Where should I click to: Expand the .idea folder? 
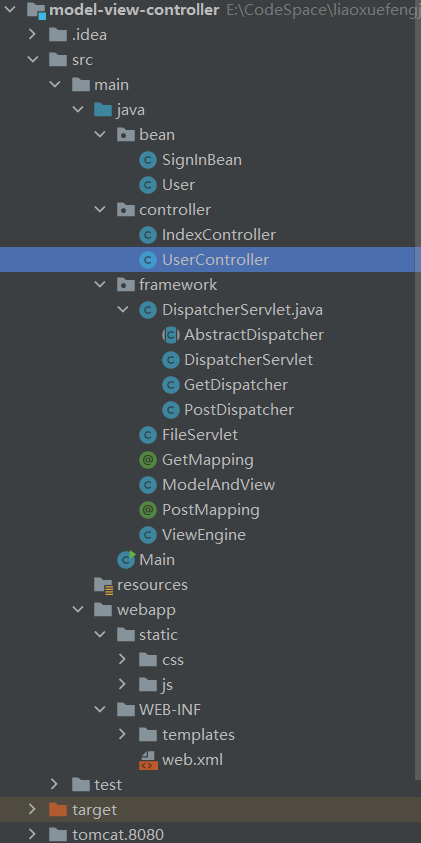(x=32, y=35)
